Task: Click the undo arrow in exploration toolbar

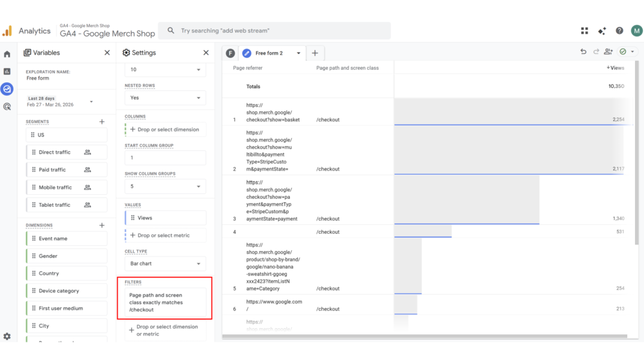Action: [x=584, y=52]
